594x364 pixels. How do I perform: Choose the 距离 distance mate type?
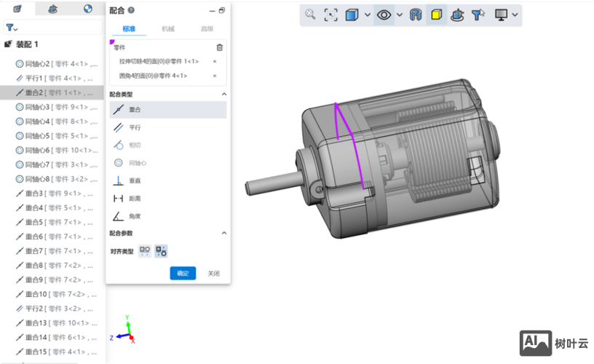point(135,199)
